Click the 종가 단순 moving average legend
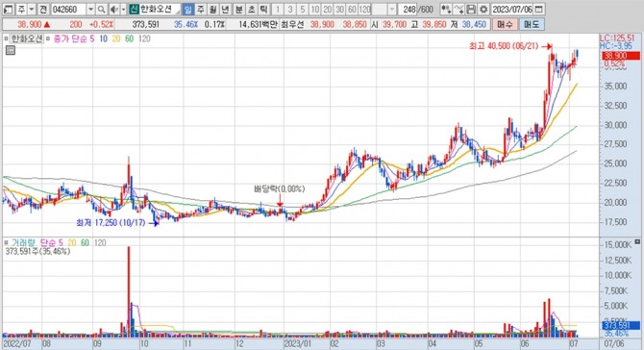The width and height of the screenshot is (644, 350). pos(70,38)
